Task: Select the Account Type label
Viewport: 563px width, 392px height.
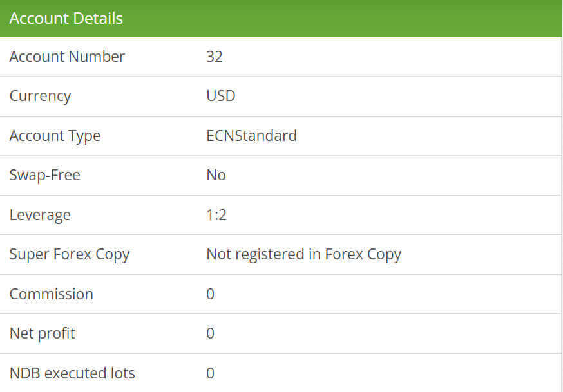Action: point(55,136)
